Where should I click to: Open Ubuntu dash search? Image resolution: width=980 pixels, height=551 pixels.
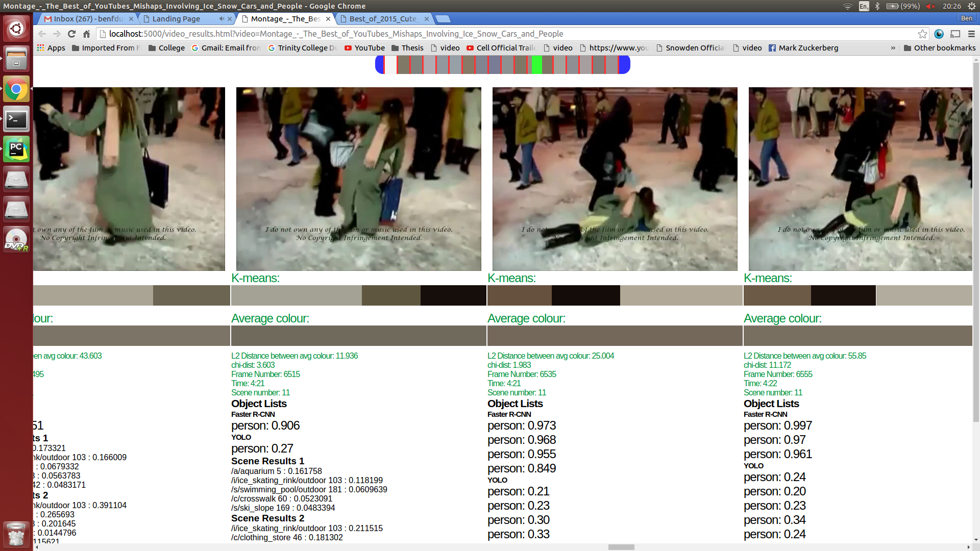(x=16, y=29)
